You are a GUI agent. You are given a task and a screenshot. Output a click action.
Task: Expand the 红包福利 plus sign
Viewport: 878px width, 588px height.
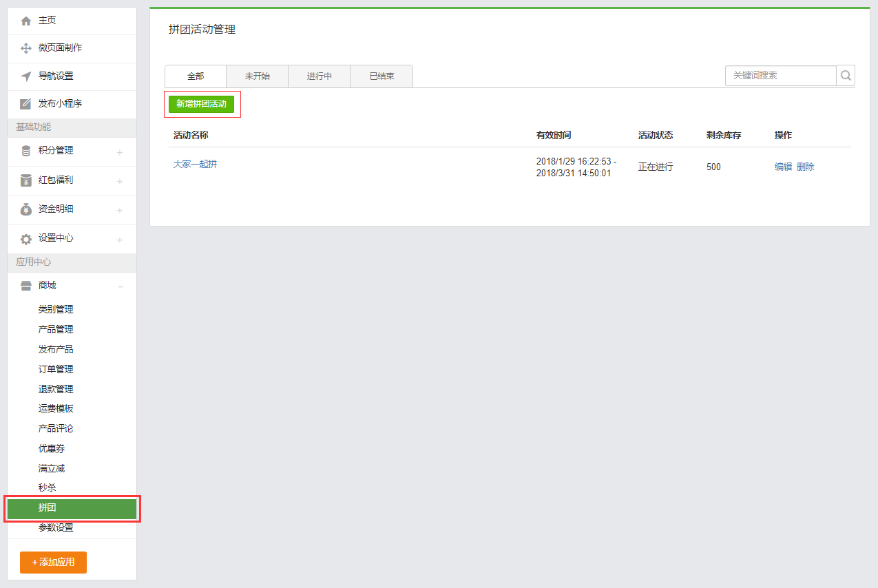[x=120, y=182]
